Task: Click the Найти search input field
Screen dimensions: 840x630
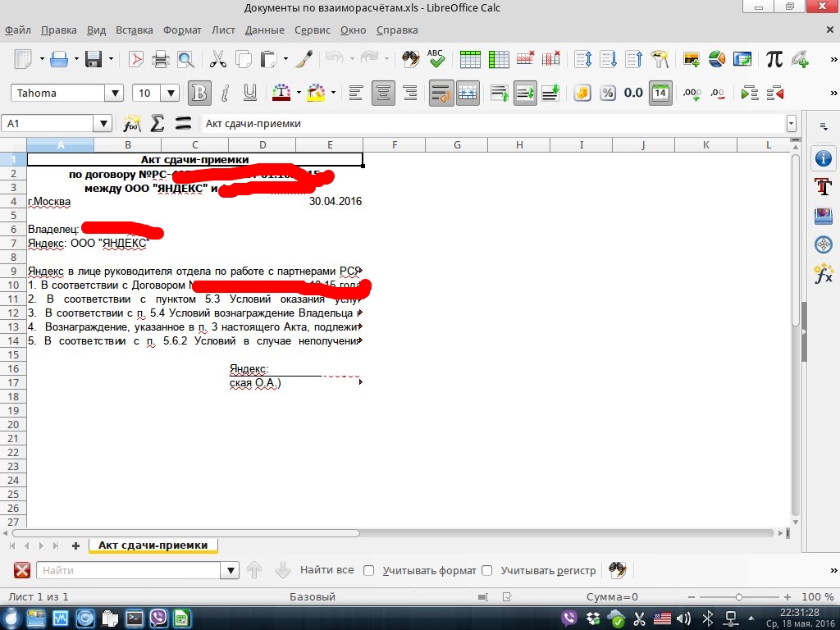Action: coord(129,571)
